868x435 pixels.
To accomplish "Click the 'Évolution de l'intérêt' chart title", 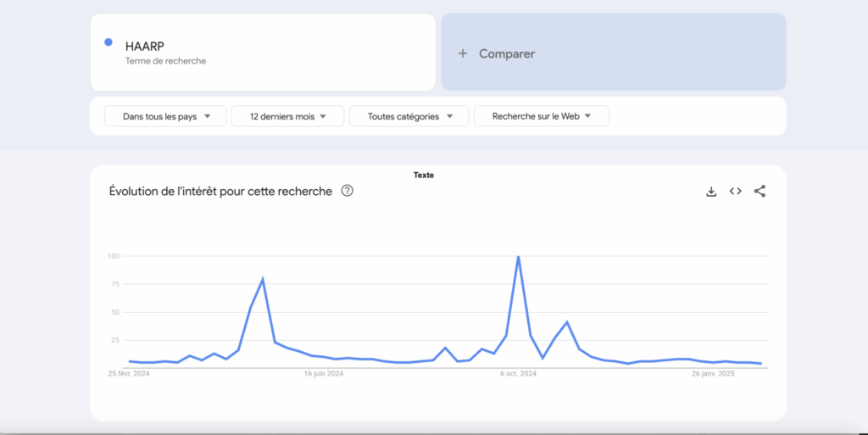I will point(220,192).
